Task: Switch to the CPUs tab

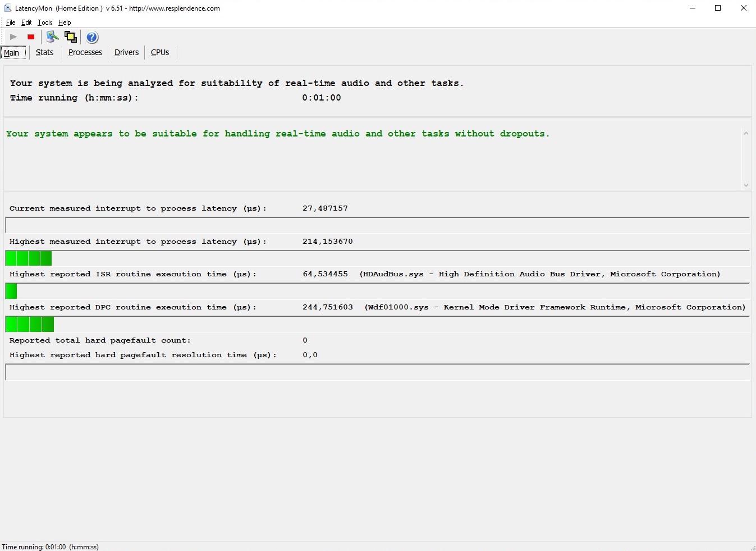Action: (160, 52)
